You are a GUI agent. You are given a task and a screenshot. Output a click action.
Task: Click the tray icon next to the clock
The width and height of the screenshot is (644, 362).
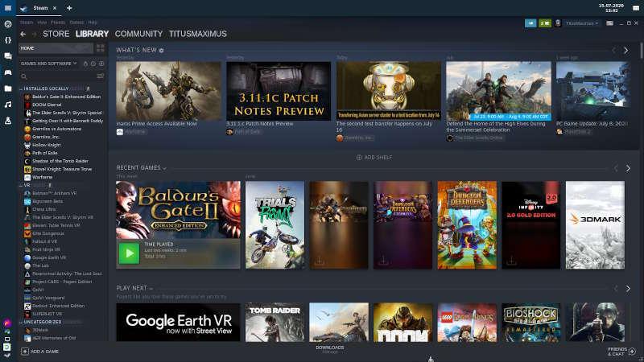point(636,8)
